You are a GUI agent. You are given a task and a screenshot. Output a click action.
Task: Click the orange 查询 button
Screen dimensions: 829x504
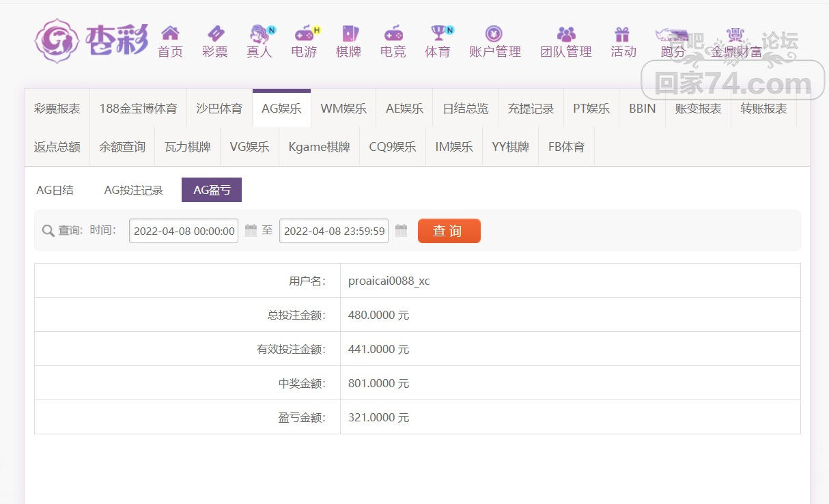pyautogui.click(x=449, y=231)
